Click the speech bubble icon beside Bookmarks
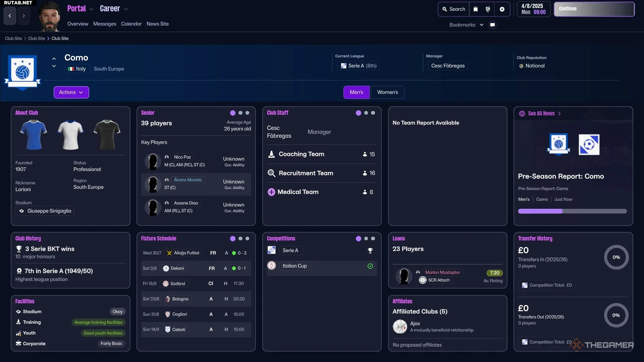This screenshot has width=644, height=362. 492,25
